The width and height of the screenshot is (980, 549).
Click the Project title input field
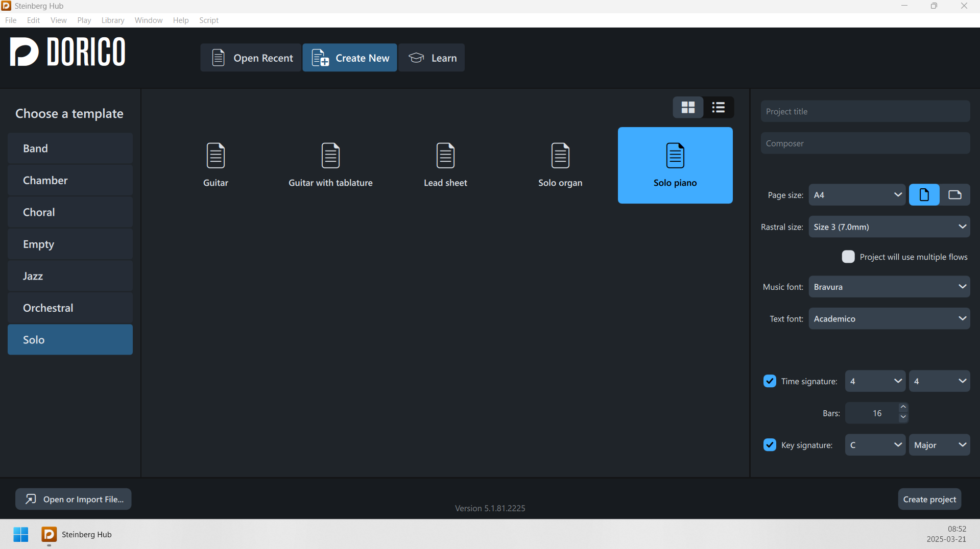click(x=865, y=111)
